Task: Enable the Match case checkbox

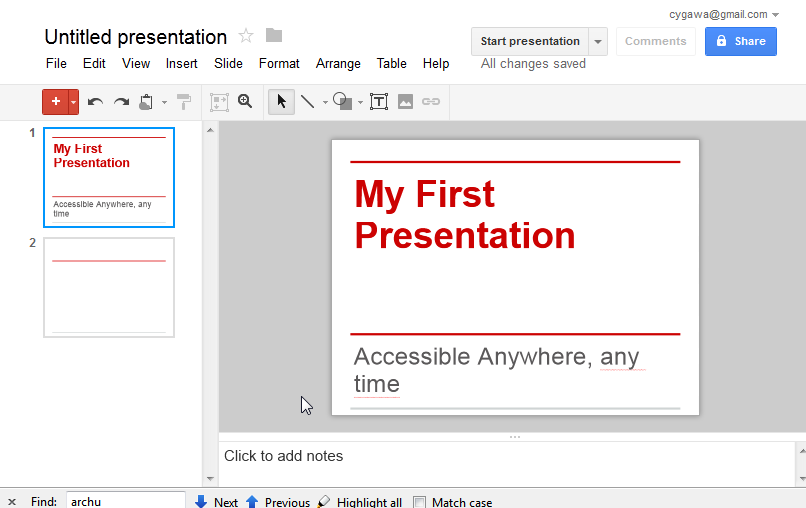Action: click(x=420, y=502)
